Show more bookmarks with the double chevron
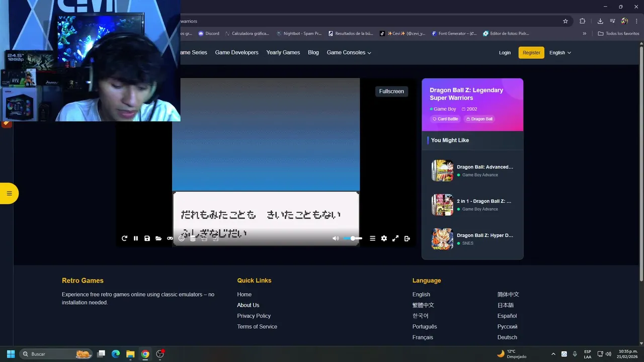Viewport: 644px width, 362px height. click(x=585, y=34)
